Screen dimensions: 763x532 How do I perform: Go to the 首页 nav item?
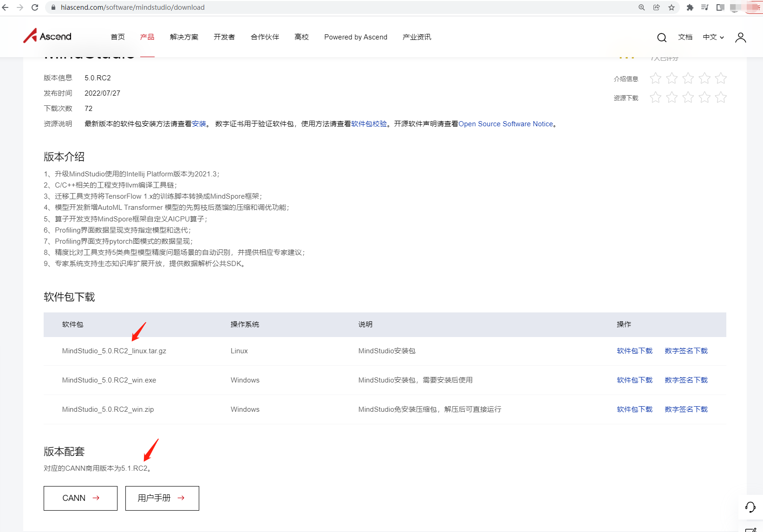118,37
